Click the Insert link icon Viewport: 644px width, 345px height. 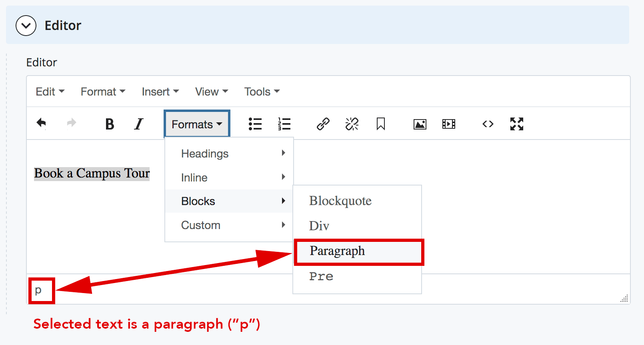pos(323,124)
